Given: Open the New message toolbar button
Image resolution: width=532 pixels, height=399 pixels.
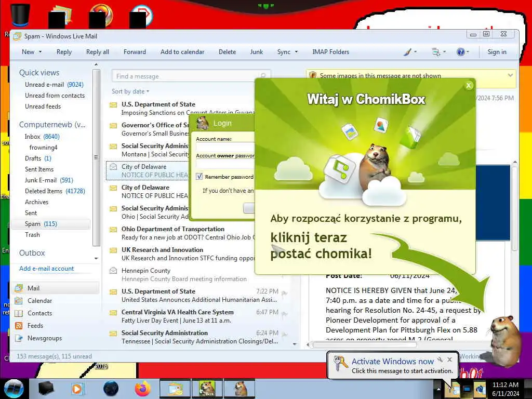Looking at the screenshot, I should coord(28,52).
